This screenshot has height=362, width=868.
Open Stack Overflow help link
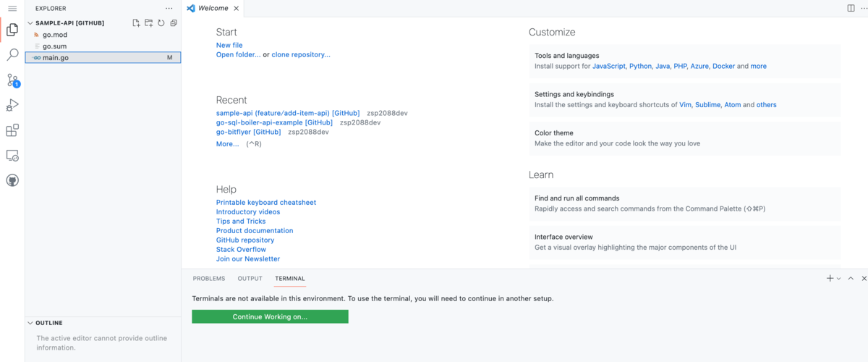(241, 249)
